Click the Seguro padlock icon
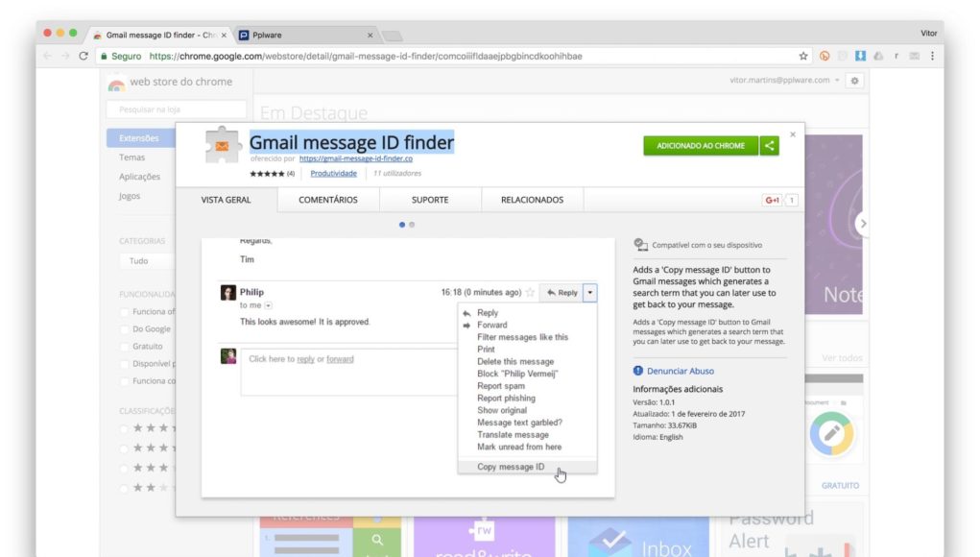980x557 pixels. point(104,56)
